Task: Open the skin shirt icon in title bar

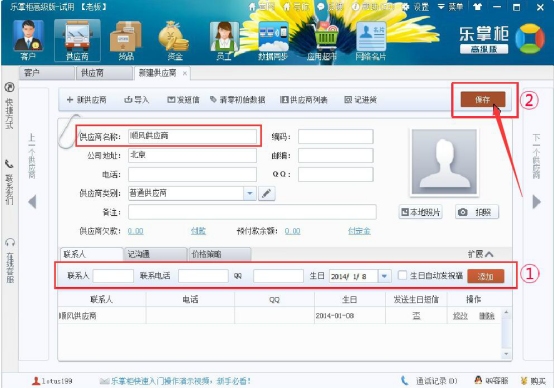Action: pyautogui.click(x=477, y=7)
